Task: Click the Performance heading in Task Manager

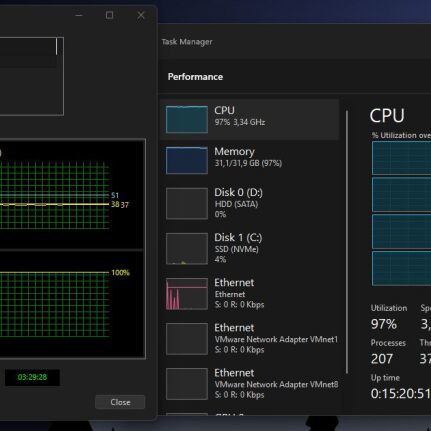Action: (x=195, y=77)
